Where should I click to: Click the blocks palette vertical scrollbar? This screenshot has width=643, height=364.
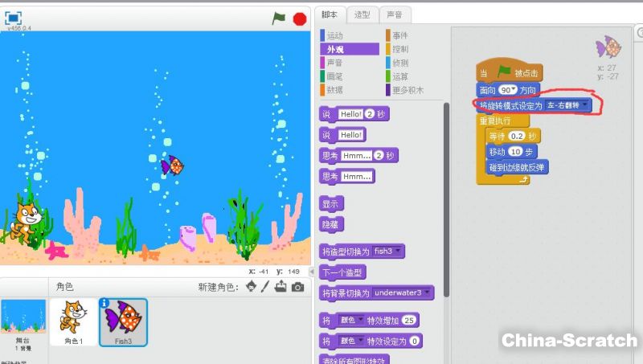(446, 161)
